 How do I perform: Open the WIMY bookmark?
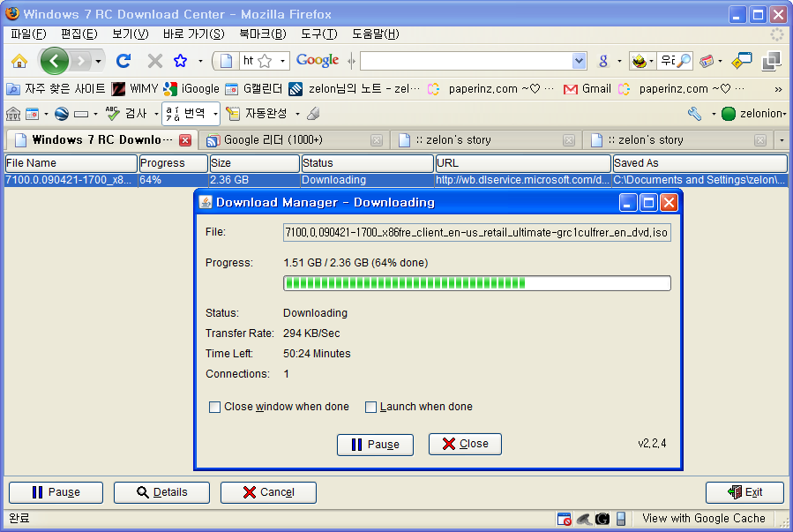(135, 89)
